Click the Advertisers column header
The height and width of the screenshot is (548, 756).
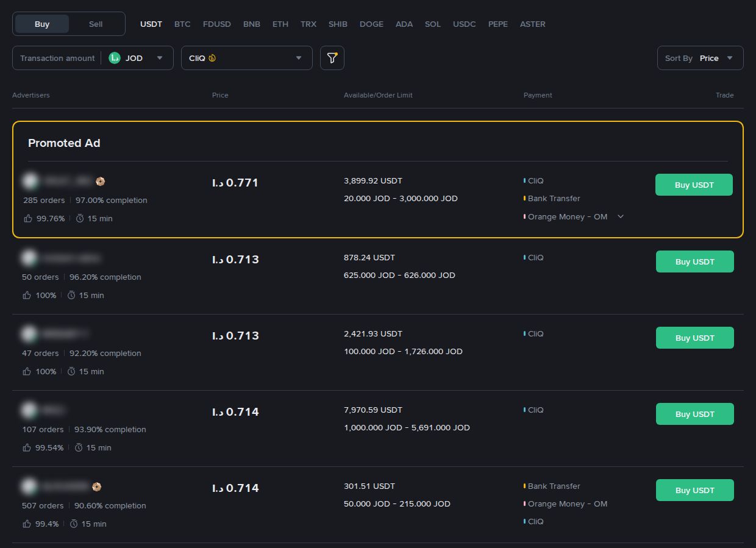31,95
